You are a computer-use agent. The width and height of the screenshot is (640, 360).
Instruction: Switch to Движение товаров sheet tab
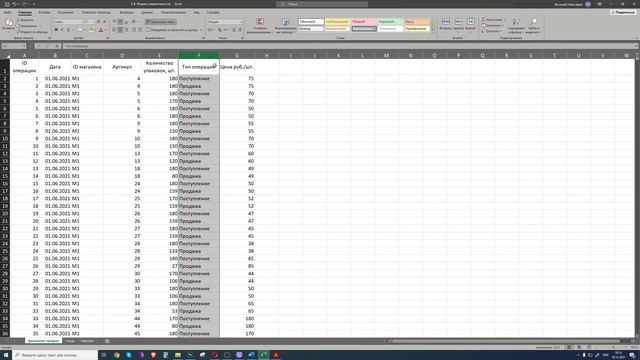tap(43, 341)
